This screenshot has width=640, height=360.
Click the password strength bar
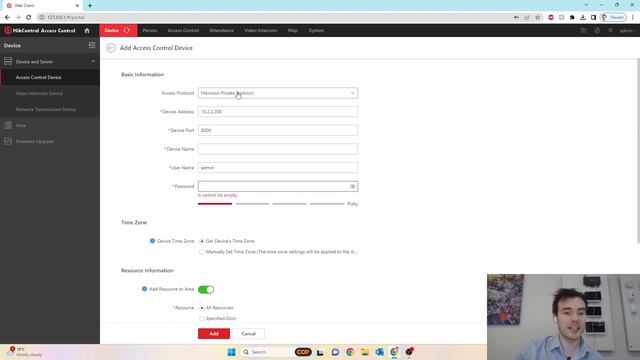click(x=271, y=203)
